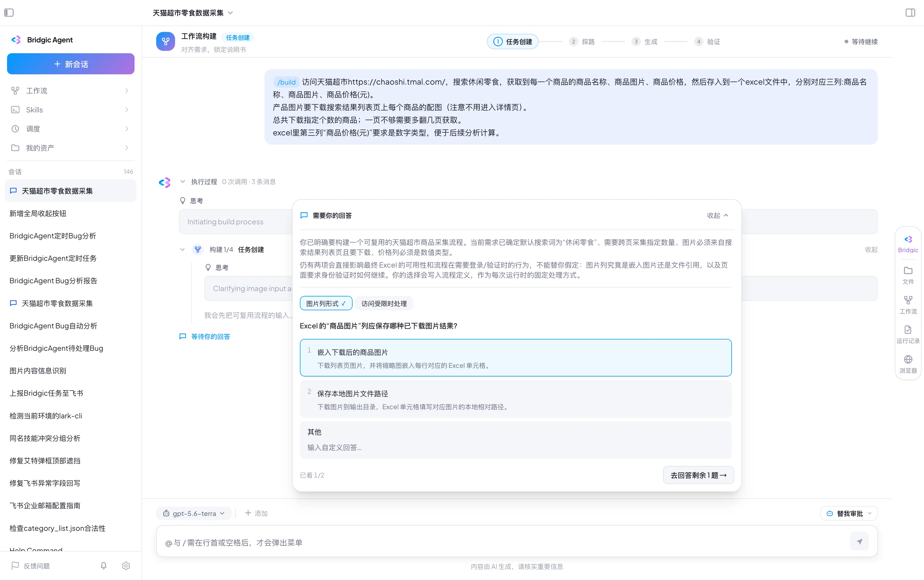Click robot icon in 替我审批 control

[x=830, y=513]
